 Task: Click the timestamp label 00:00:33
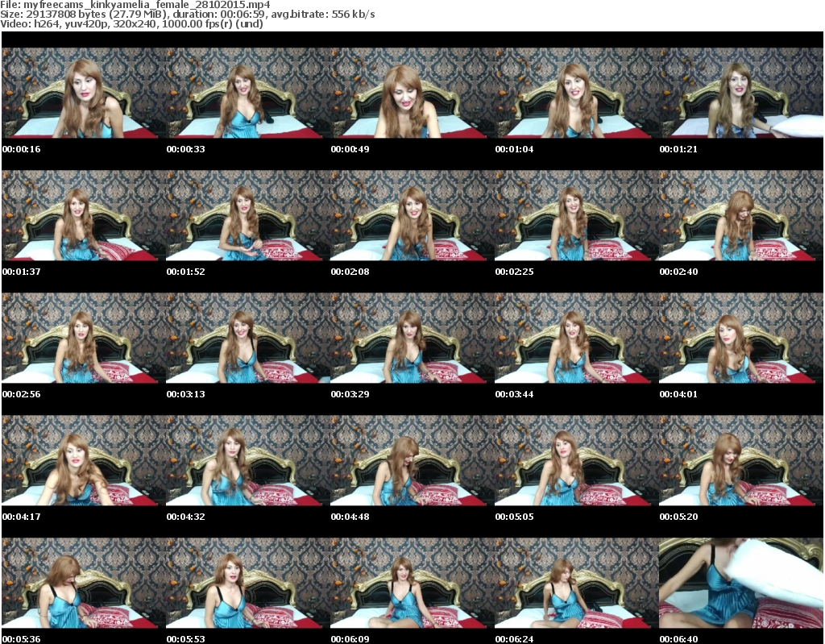186,149
